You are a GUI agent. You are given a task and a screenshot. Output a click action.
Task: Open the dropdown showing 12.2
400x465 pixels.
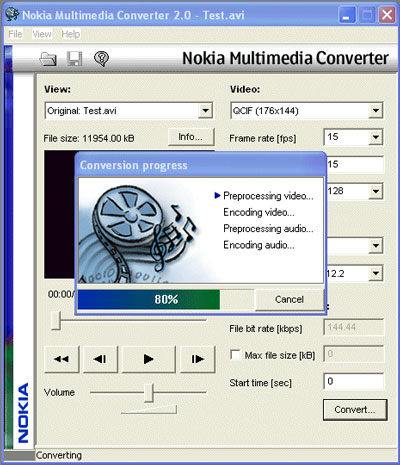pos(376,274)
